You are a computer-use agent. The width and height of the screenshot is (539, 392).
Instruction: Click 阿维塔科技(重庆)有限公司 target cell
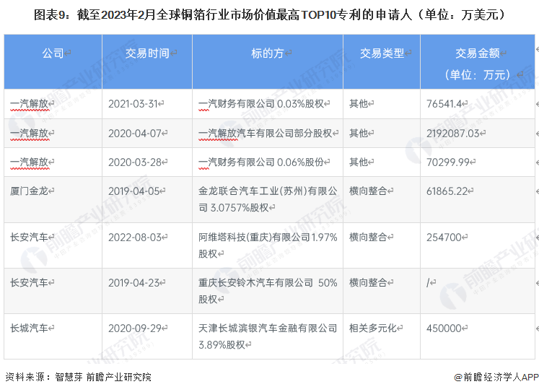pyautogui.click(x=268, y=245)
